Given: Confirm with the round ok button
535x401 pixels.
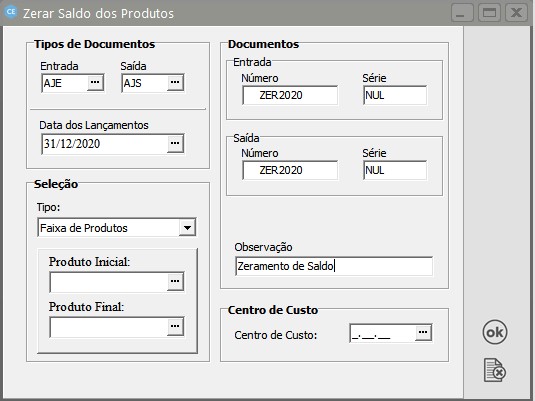Looking at the screenshot, I should [x=495, y=332].
